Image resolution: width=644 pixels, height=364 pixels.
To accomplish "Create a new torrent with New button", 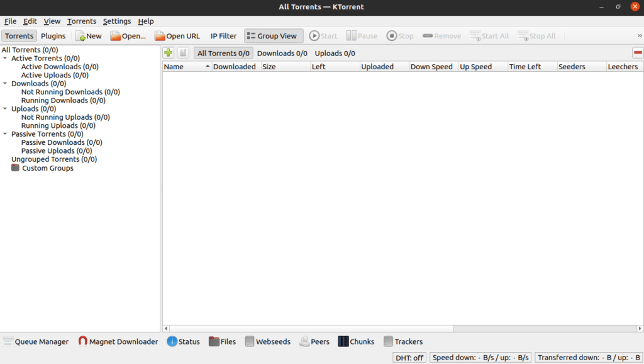I will click(89, 36).
